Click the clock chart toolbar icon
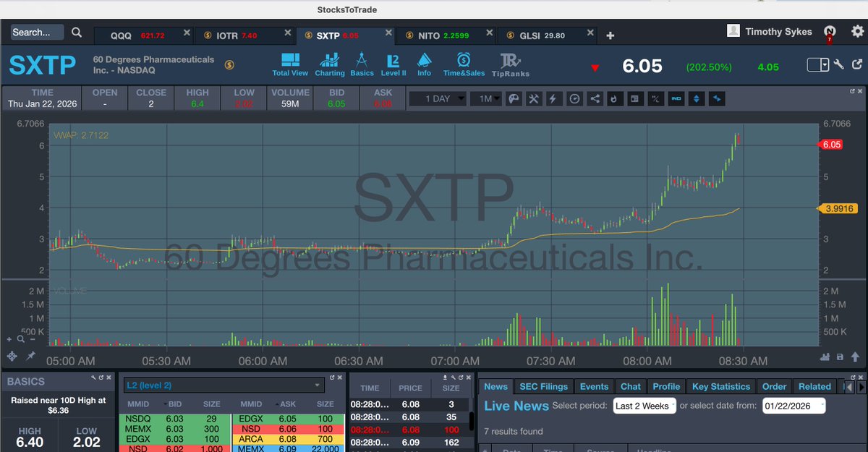 tap(574, 98)
